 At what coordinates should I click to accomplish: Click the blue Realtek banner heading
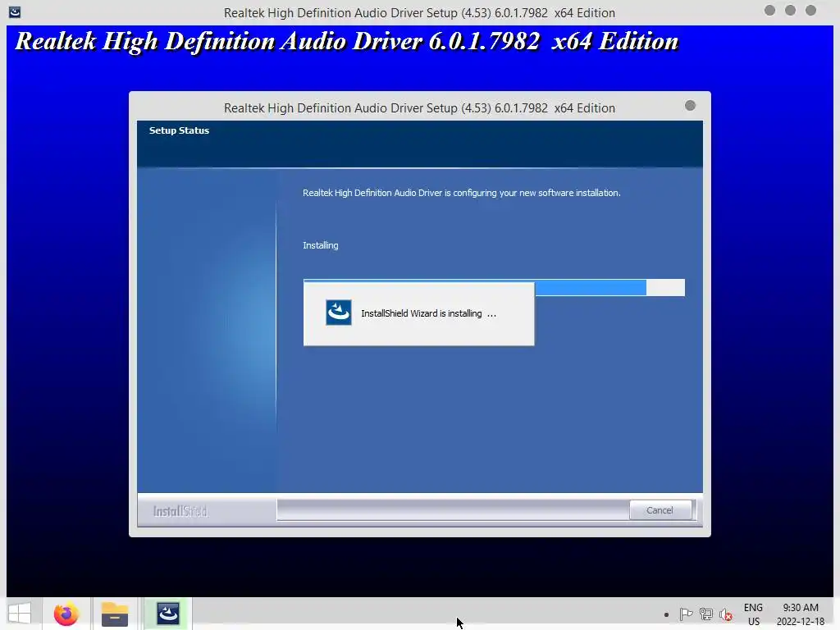[x=347, y=41]
